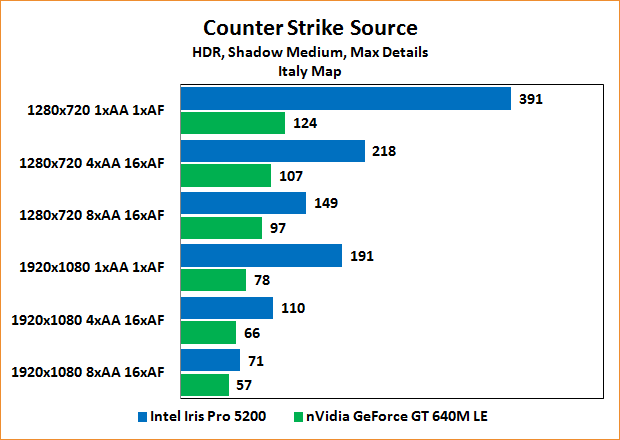The height and width of the screenshot is (440, 620).
Task: Click the data label '71'
Action: (x=256, y=361)
